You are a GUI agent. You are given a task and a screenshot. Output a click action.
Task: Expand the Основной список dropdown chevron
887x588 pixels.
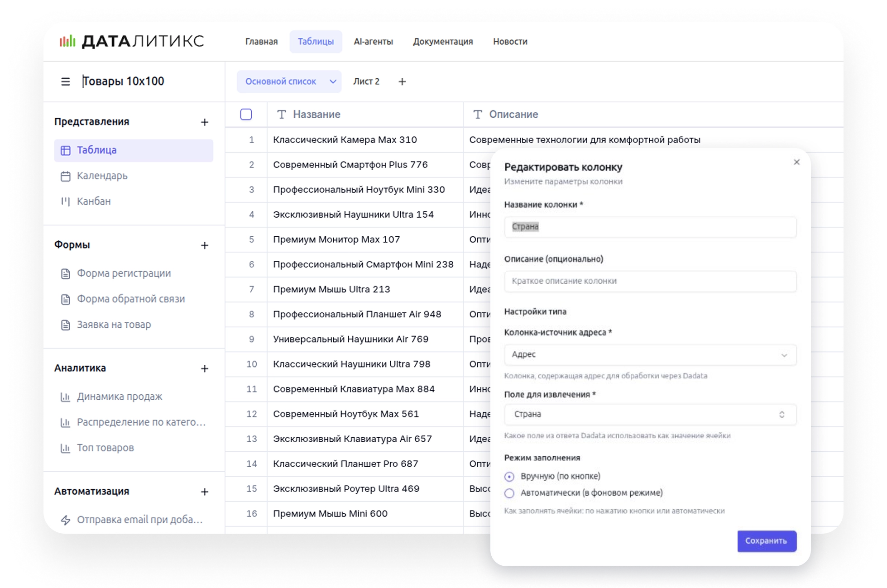(333, 81)
